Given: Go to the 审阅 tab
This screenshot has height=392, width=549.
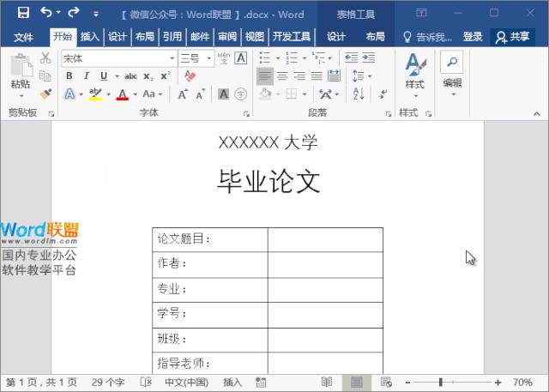Looking at the screenshot, I should click(x=227, y=36).
